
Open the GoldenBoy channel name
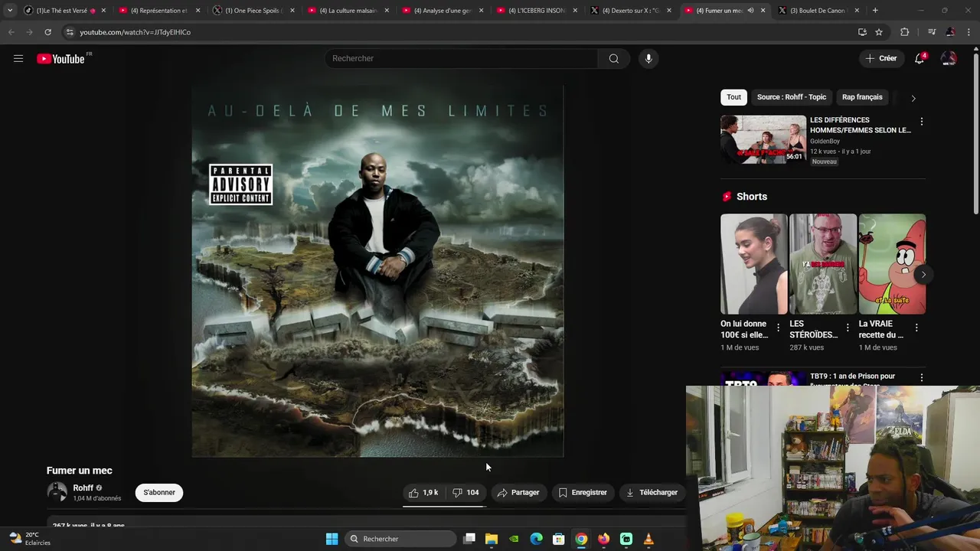pyautogui.click(x=825, y=141)
